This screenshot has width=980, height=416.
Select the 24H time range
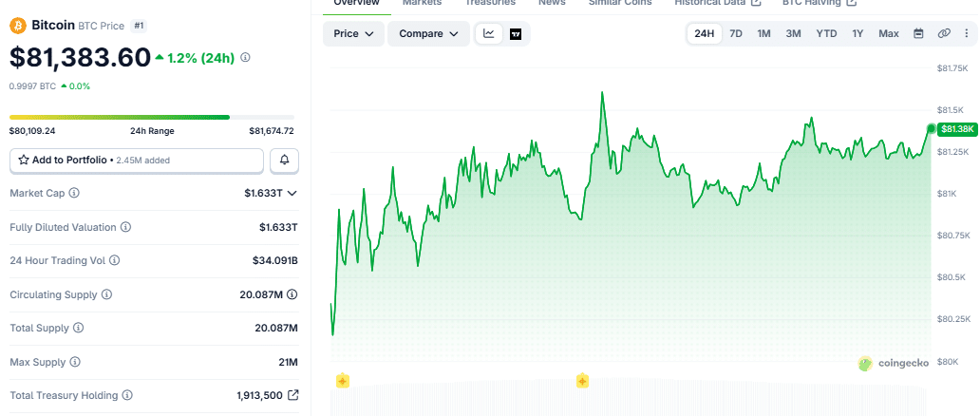pyautogui.click(x=705, y=34)
